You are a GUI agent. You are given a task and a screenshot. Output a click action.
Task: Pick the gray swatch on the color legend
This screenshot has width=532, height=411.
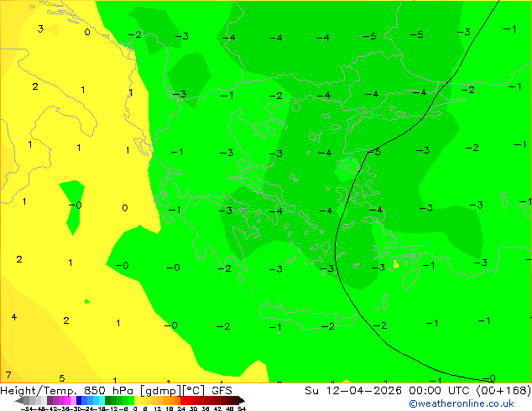click(x=26, y=400)
